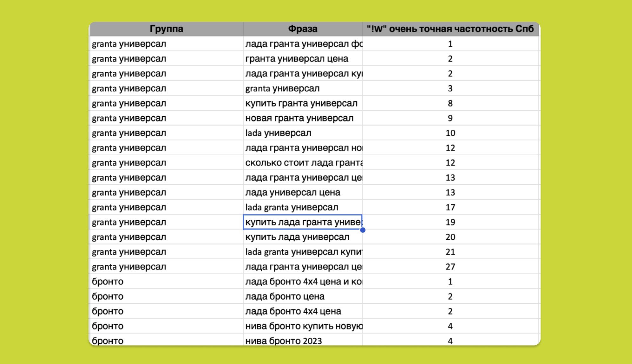632x364 pixels.
Task: Select the phrase новая гранта универсал
Action: 299,118
